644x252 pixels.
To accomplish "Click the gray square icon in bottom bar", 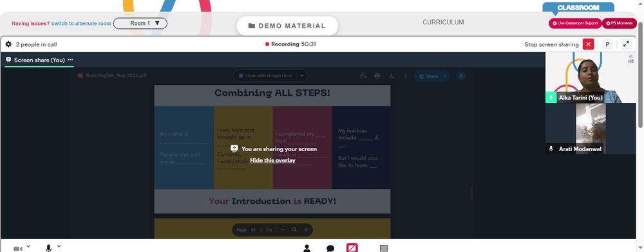I will click(384, 248).
